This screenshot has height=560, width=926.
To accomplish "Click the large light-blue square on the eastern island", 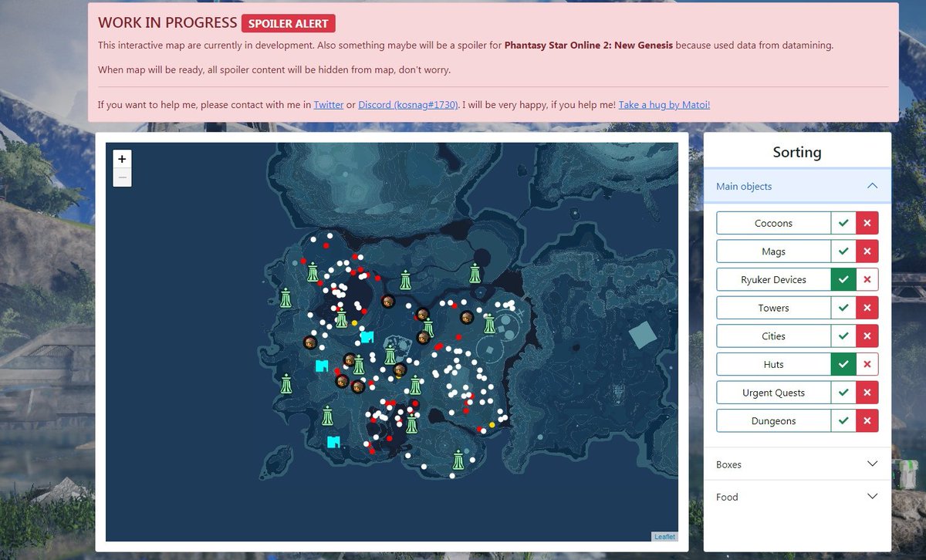I will [x=643, y=336].
